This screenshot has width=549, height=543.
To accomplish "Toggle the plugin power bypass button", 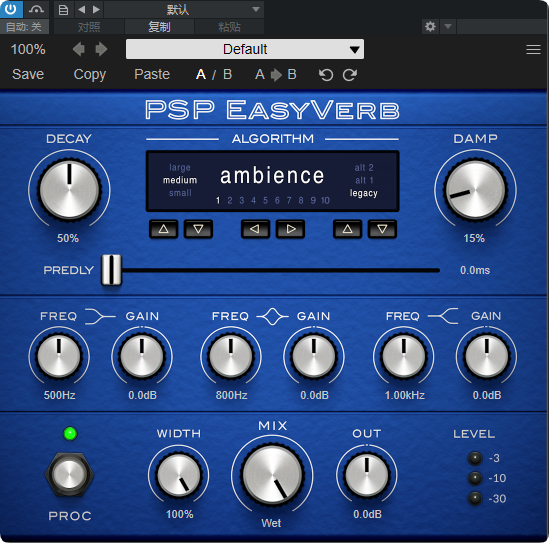I will pyautogui.click(x=11, y=9).
